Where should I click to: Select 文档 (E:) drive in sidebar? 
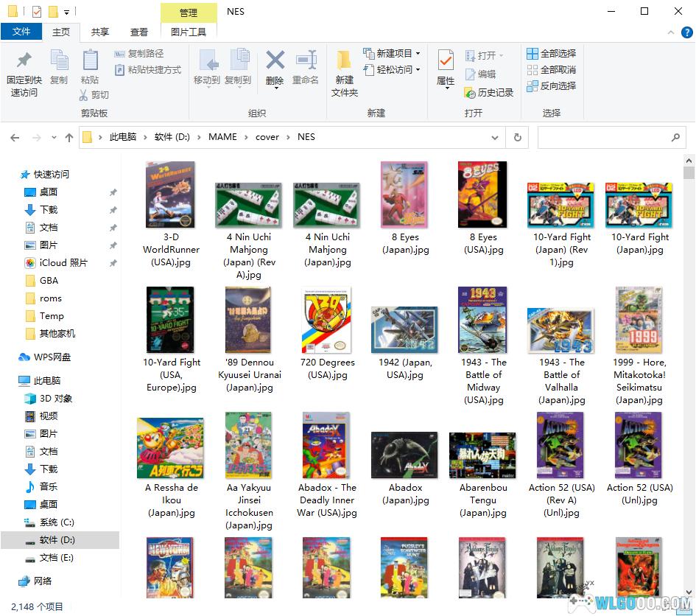pyautogui.click(x=57, y=558)
